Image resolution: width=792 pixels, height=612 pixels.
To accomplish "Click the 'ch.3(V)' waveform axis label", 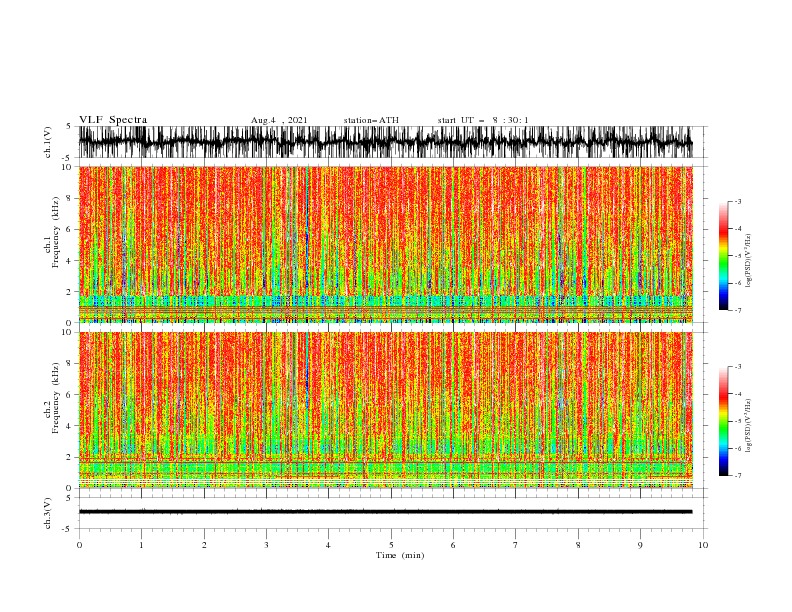I will tap(48, 513).
